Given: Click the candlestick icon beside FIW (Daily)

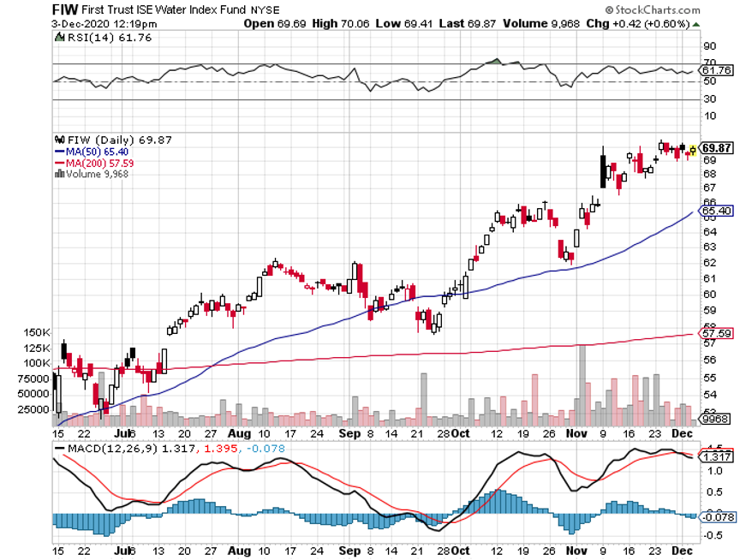Looking at the screenshot, I should coord(59,140).
